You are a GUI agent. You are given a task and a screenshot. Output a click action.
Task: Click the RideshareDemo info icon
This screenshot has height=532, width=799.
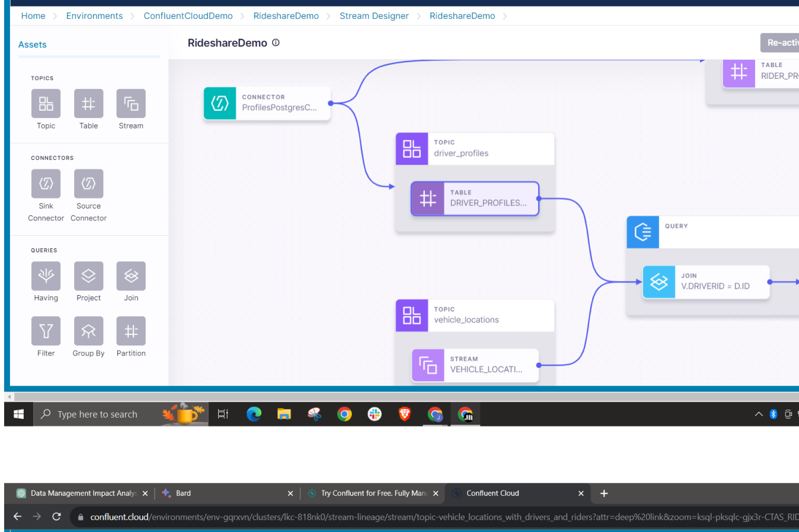coord(276,43)
